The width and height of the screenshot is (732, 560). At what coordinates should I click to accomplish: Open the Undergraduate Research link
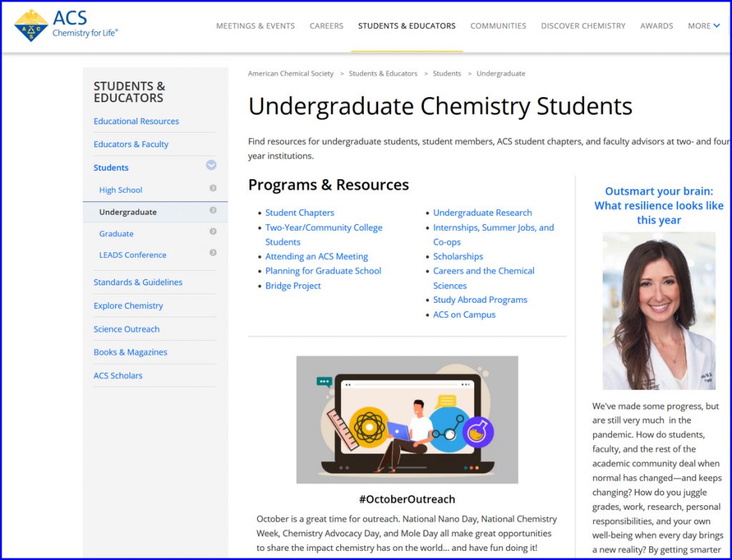point(483,213)
